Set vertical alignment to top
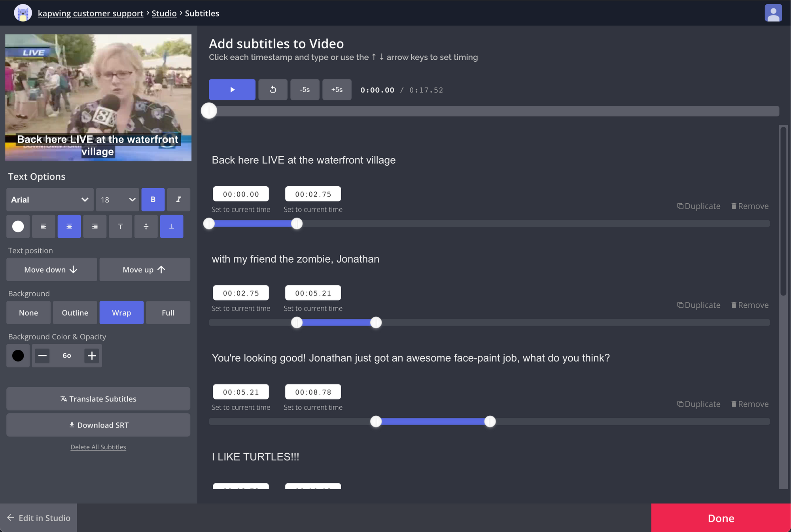 [120, 226]
